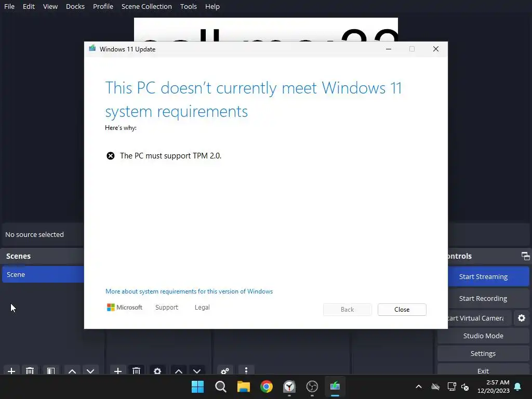The width and height of the screenshot is (532, 399).
Task: Click Start Virtual Camera button
Action: [480, 318]
